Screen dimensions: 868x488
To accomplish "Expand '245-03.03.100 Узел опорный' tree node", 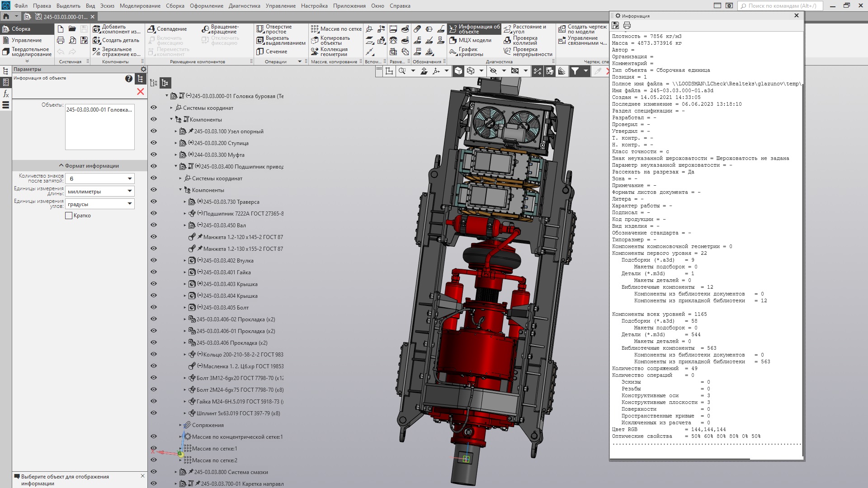I will pos(176,131).
